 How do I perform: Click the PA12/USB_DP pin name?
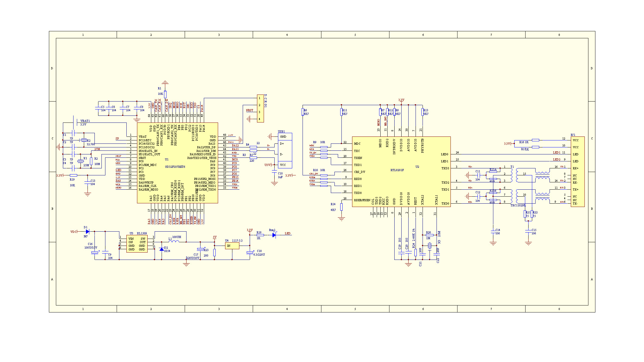[206, 147]
